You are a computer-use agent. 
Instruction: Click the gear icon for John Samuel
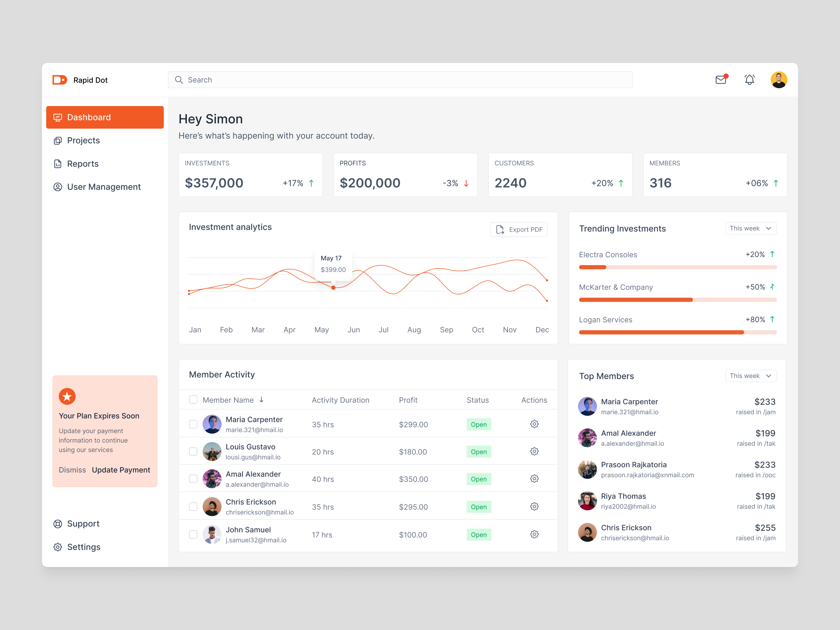534,534
